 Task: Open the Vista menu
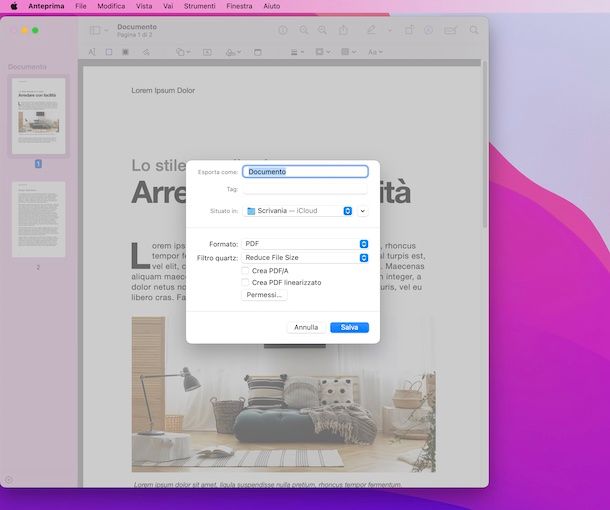coord(144,6)
